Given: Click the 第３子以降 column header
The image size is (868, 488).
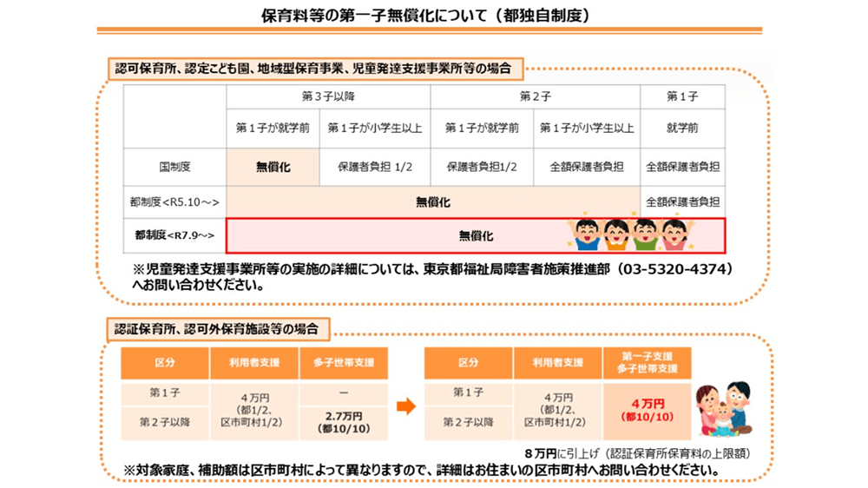Looking at the screenshot, I should tap(328, 96).
